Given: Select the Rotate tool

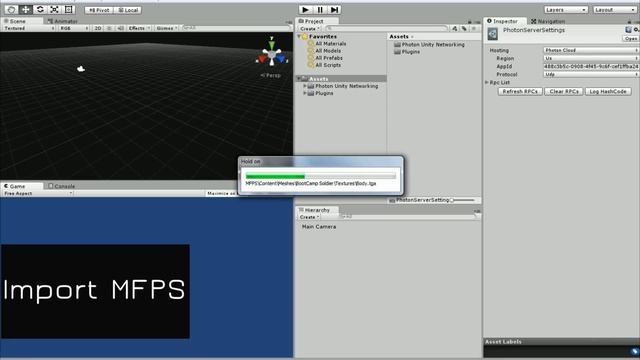Looking at the screenshot, I should (x=40, y=9).
